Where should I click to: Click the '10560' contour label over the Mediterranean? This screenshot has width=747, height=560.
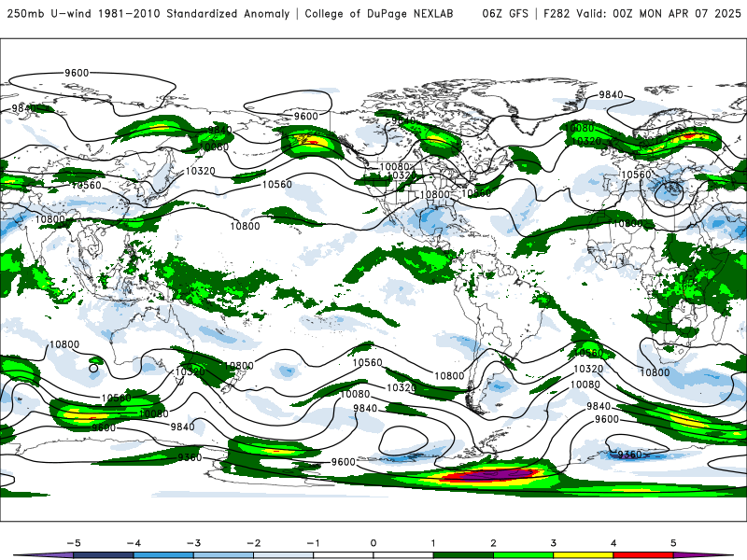(636, 175)
